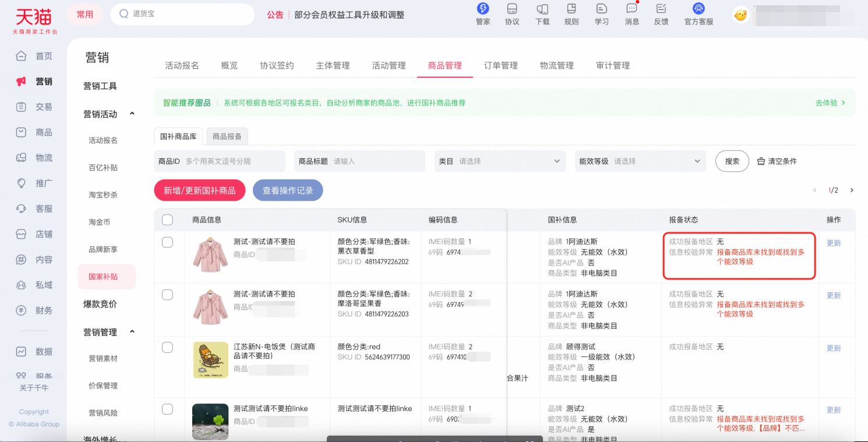
Task: Click the 退货宝 top search box
Action: (182, 15)
